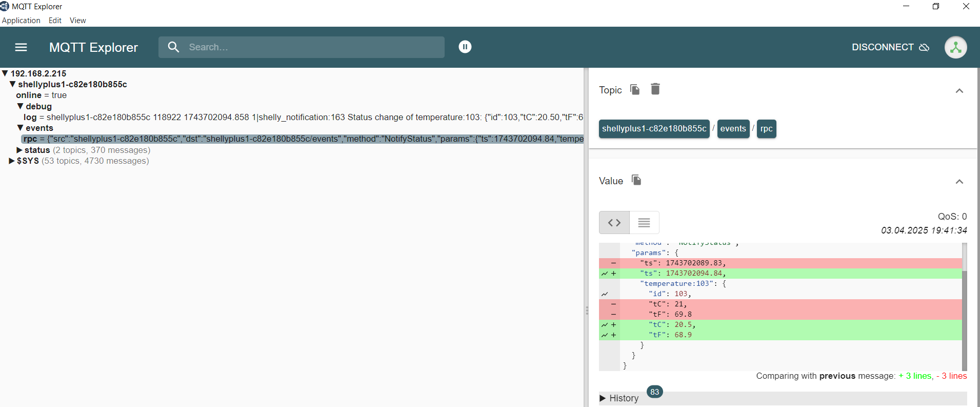This screenshot has width=980, height=407.
Task: Click the added line "tC": 20.5
Action: 781,325
